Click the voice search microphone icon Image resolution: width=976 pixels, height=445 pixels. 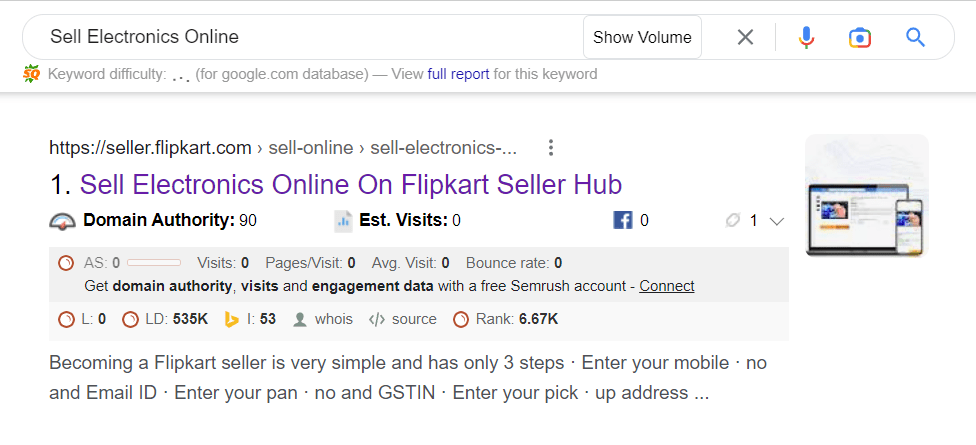pos(806,37)
